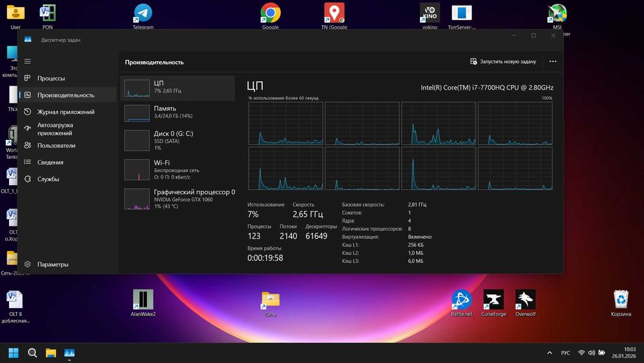Click the Параметры gear icon
644x363 pixels.
[28, 264]
